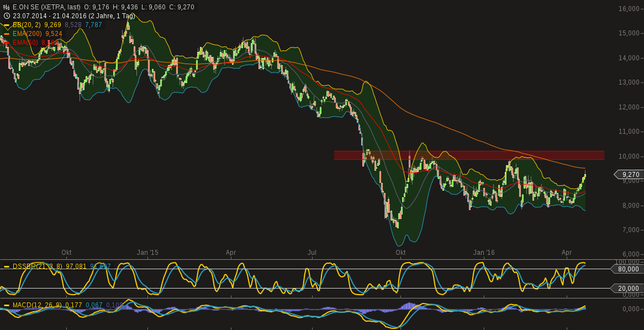644x330 pixels.
Task: Click the orange EMA(200) legend marker
Action: point(6,34)
